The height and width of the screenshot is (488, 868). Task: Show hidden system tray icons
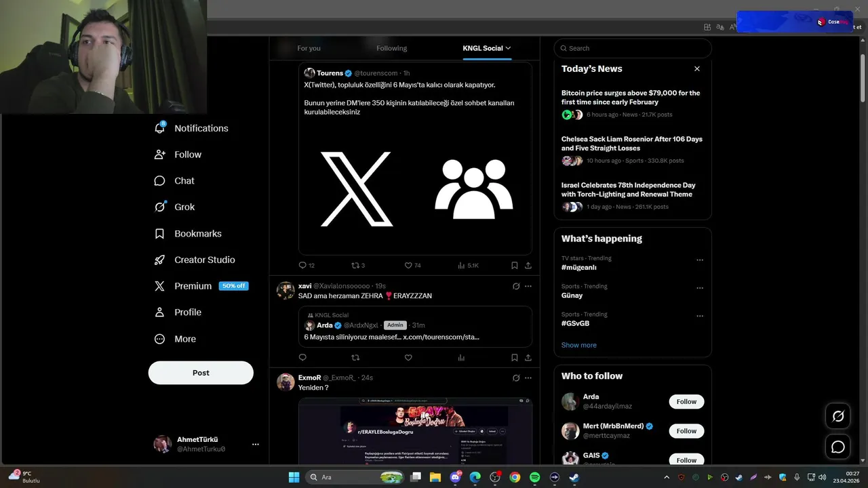(x=667, y=477)
